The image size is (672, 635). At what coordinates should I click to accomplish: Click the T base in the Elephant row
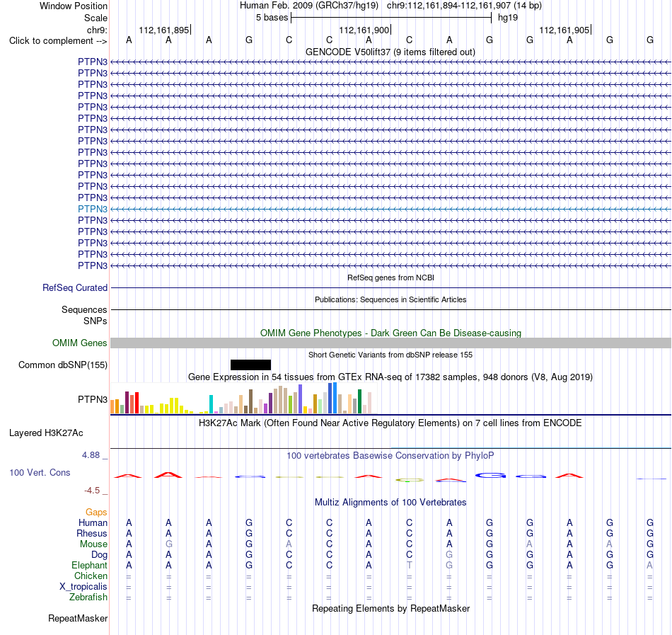[x=410, y=566]
